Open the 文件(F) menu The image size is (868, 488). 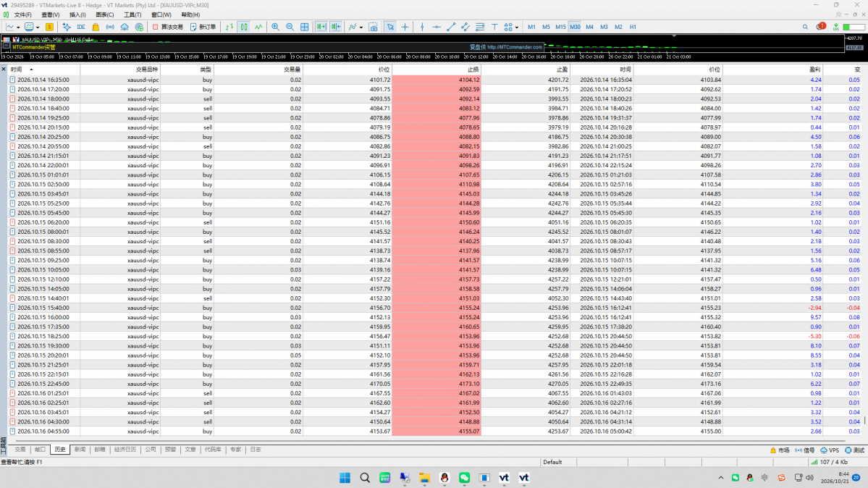click(x=22, y=15)
